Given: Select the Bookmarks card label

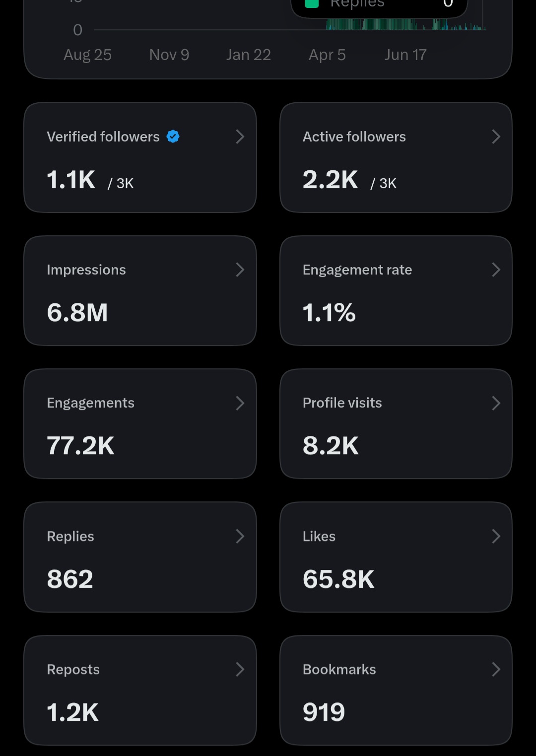Looking at the screenshot, I should 339,669.
